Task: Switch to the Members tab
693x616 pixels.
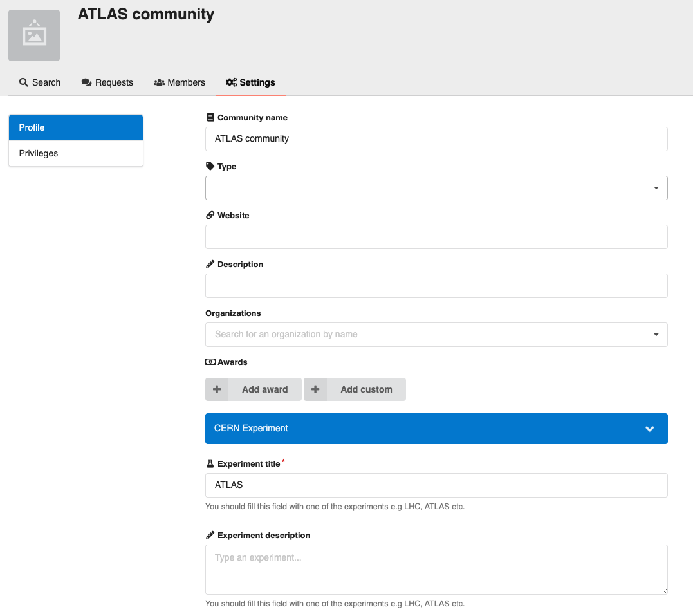Action: [x=179, y=82]
